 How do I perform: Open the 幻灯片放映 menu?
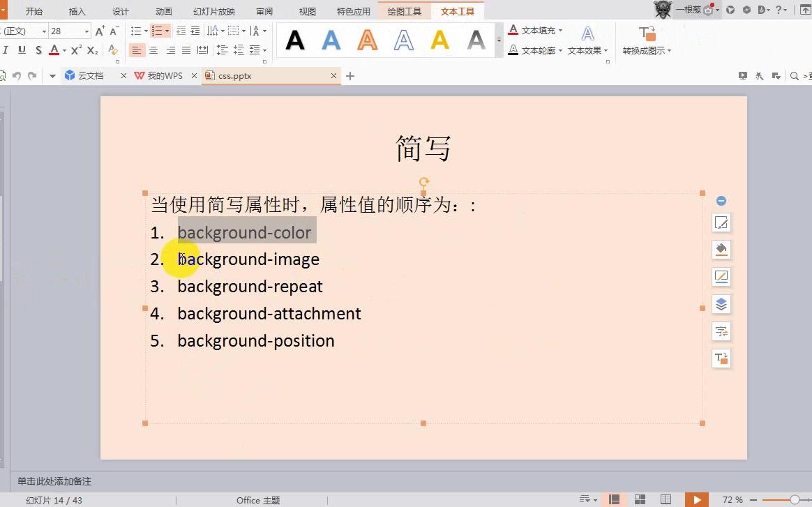click(213, 10)
